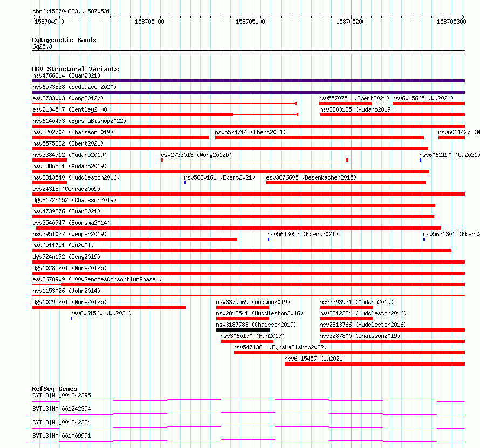The height and width of the screenshot is (448, 480).
Task: Click the DGV Structural Variants track title
Action: (76, 69)
